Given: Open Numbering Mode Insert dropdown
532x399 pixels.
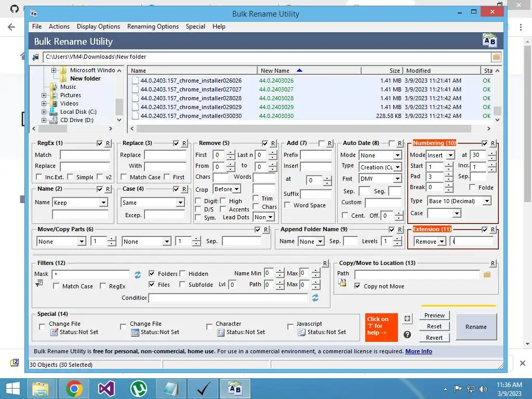Looking at the screenshot, I should click(450, 155).
